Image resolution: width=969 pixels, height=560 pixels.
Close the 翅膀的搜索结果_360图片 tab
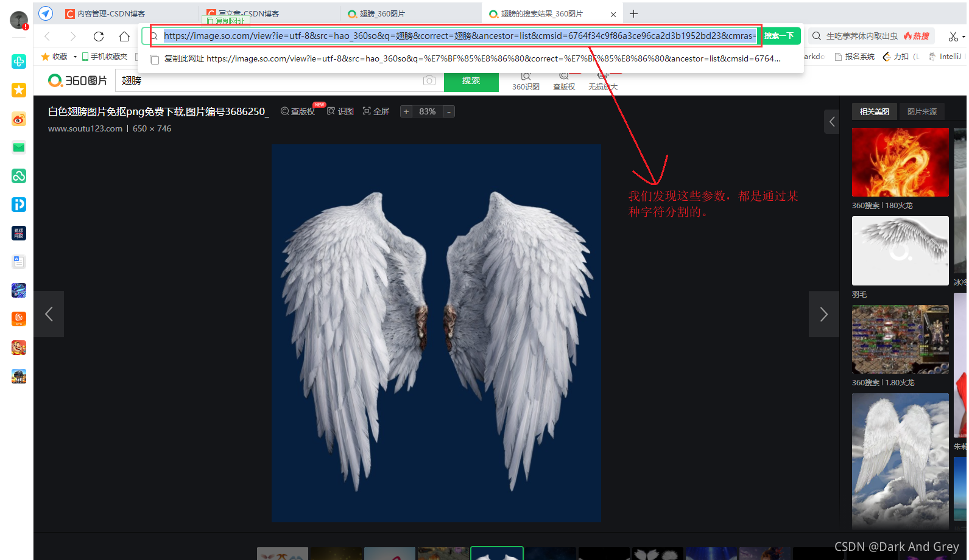pos(613,14)
